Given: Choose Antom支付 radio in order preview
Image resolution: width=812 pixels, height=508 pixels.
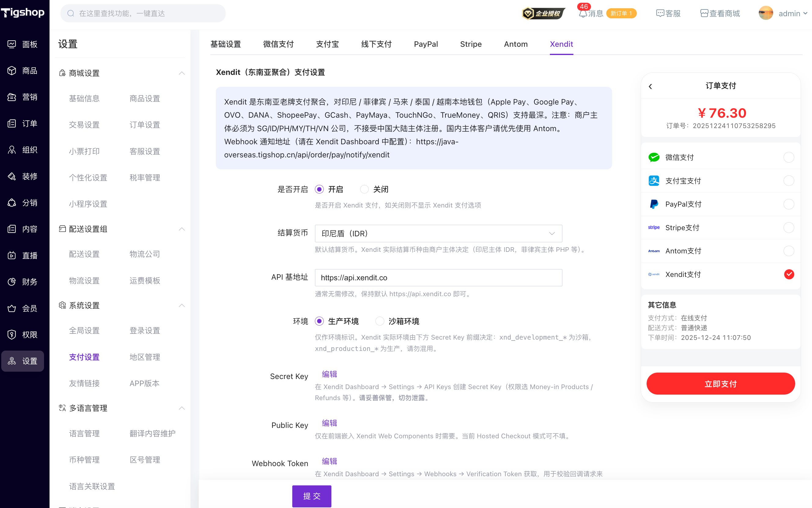Looking at the screenshot, I should coord(789,251).
